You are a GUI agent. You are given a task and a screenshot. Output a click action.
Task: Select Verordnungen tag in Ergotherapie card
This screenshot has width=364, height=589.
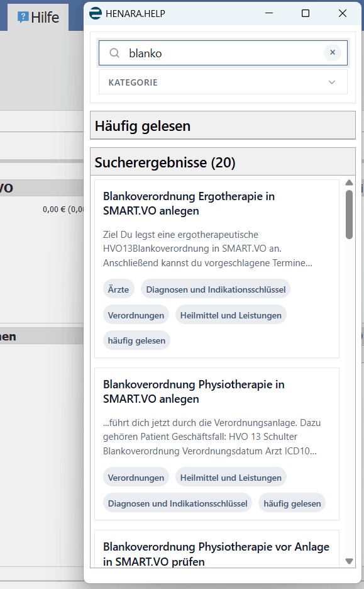click(x=136, y=315)
